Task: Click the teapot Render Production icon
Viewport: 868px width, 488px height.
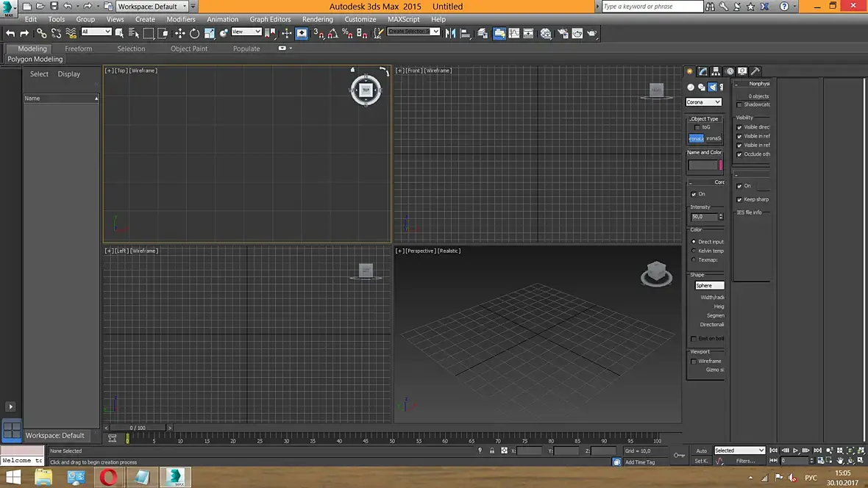Action: [x=591, y=33]
